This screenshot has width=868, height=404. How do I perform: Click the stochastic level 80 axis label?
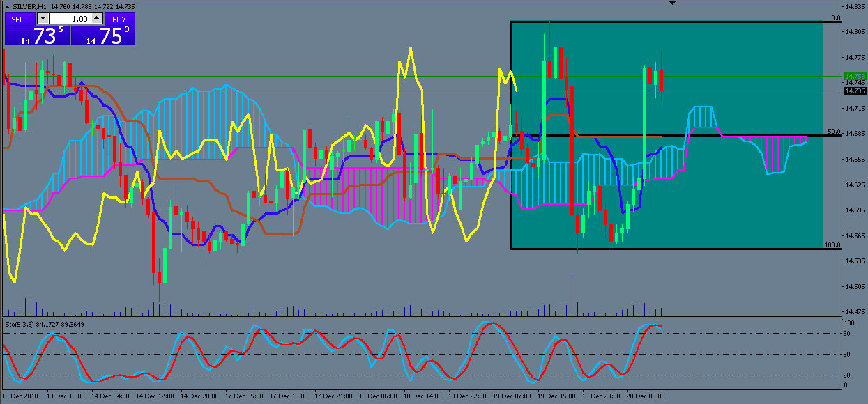tap(849, 333)
